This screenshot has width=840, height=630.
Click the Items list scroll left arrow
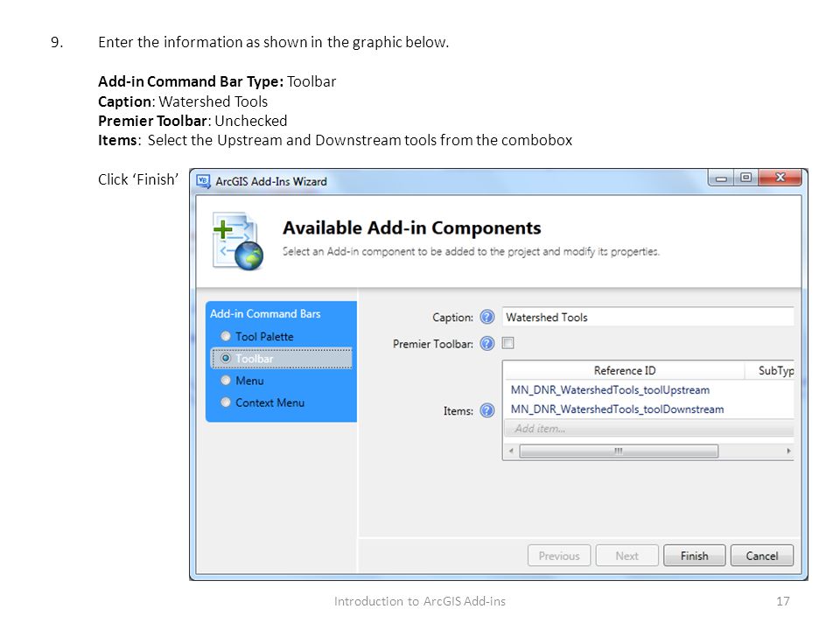pyautogui.click(x=511, y=451)
